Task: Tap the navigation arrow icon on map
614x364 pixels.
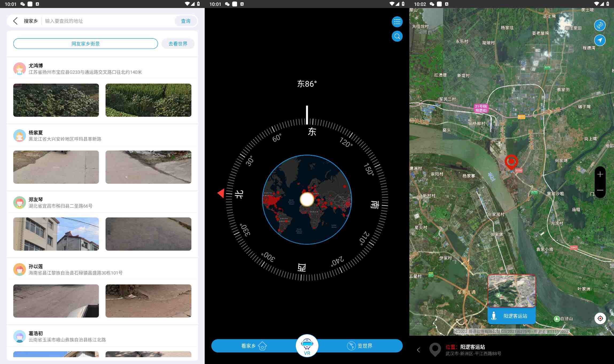Action: click(600, 40)
